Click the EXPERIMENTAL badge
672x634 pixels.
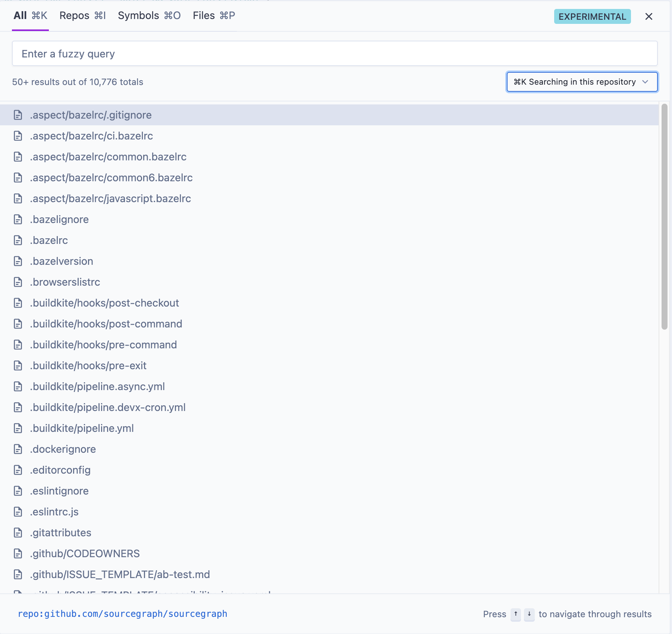tap(592, 16)
